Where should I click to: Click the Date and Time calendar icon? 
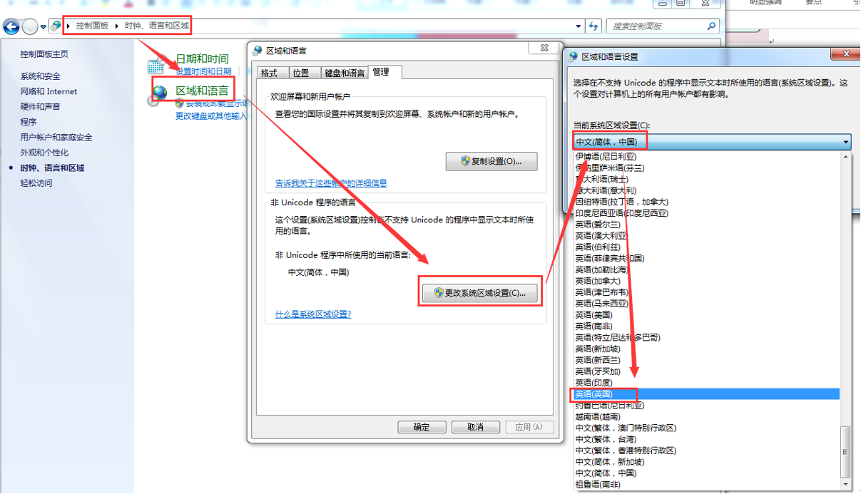click(156, 66)
